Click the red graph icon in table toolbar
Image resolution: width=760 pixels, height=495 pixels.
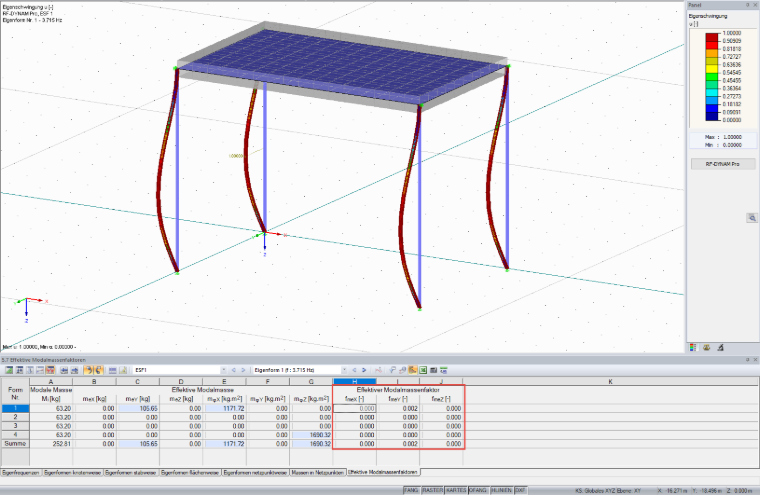pyautogui.click(x=378, y=370)
